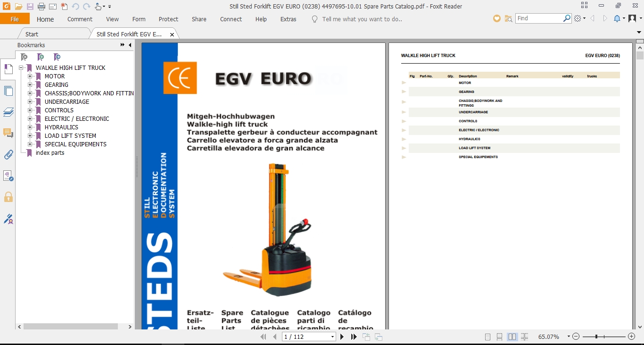Enable continuous facing view mode
644x345 pixels.
click(x=524, y=337)
